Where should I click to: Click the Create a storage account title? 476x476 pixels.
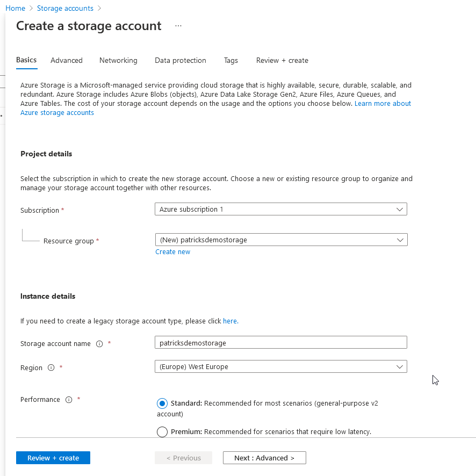(89, 26)
